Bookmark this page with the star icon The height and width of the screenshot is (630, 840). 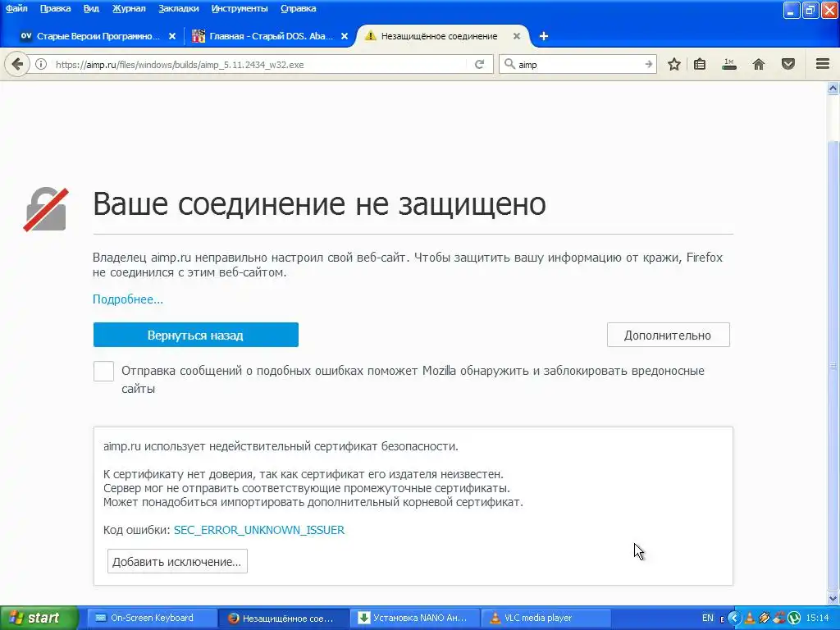coord(674,64)
